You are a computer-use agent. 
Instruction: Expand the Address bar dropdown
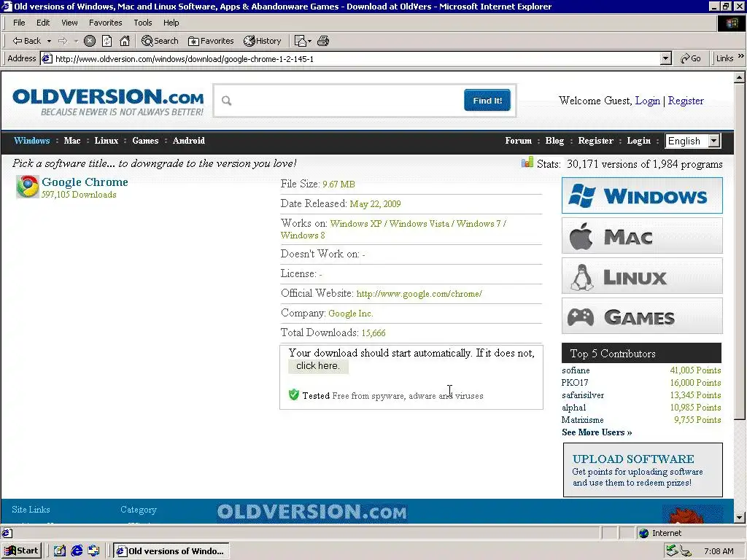click(666, 58)
